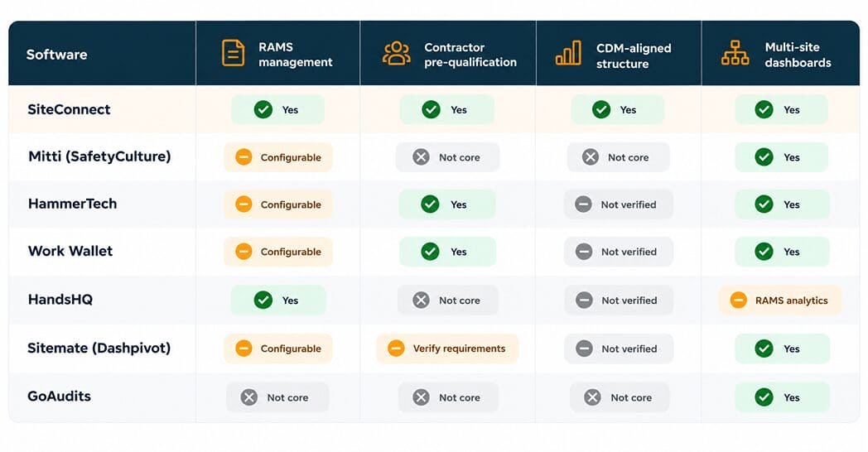Click Mitti RAMS management orange minus icon
This screenshot has width=868, height=452.
pos(244,157)
